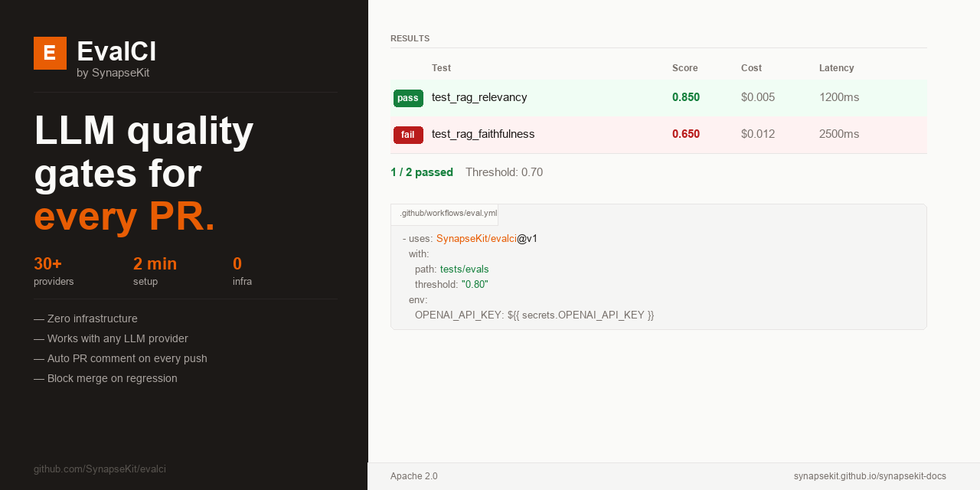Viewport: 980px width, 490px height.
Task: Click the red 'fail' badge
Action: (408, 135)
